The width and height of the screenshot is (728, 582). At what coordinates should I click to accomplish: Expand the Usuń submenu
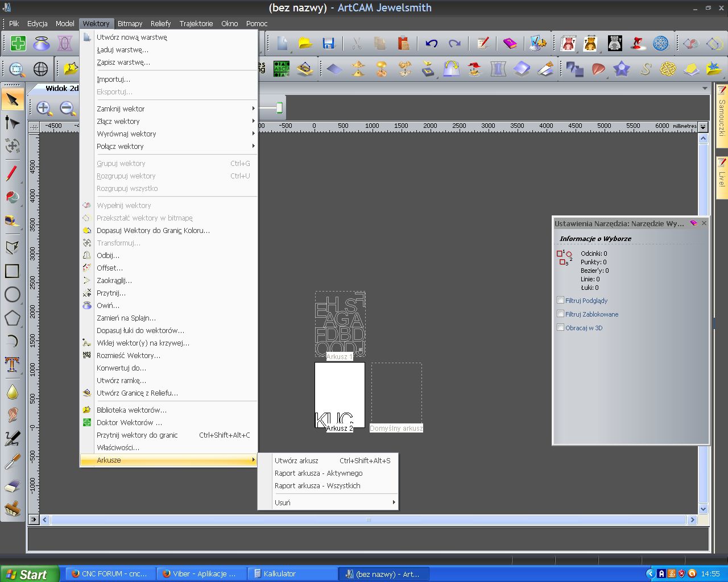click(328, 502)
